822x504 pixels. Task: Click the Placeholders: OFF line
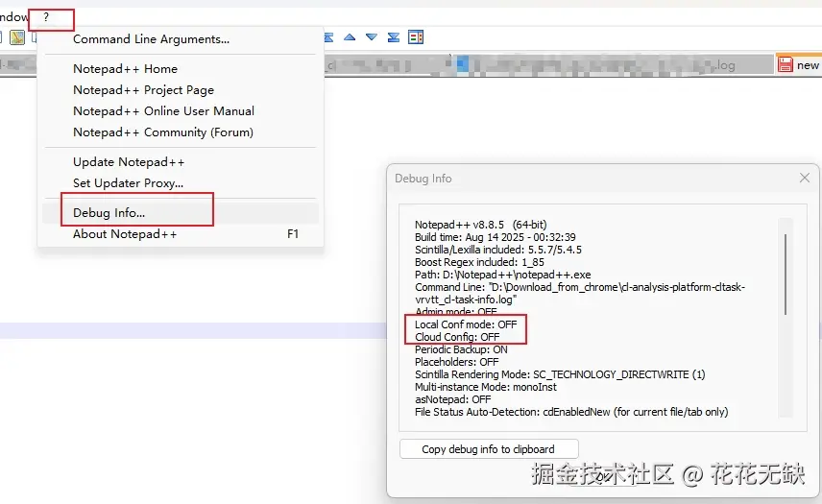point(456,362)
